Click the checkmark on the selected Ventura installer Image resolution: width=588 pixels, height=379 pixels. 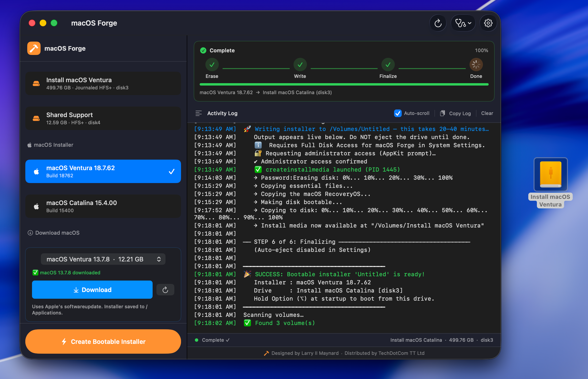[172, 172]
